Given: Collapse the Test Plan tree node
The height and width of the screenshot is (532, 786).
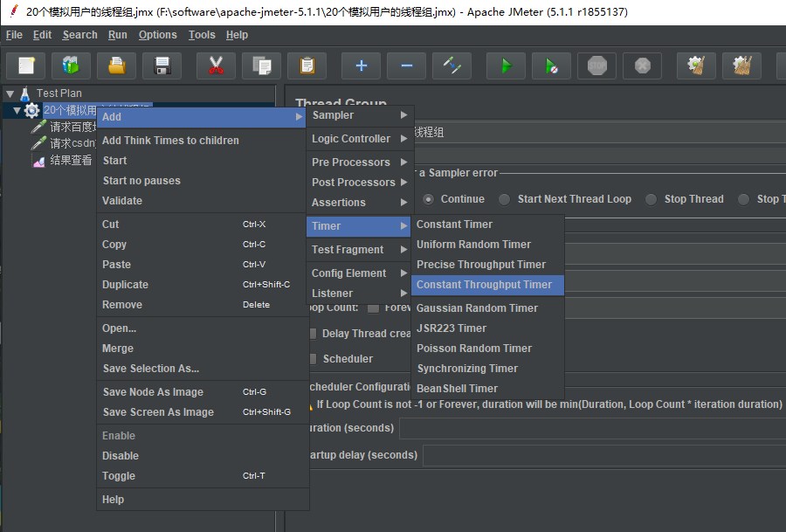Looking at the screenshot, I should [10, 93].
